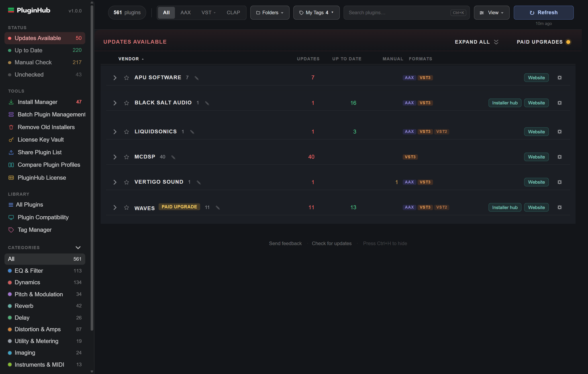Toggle Paid Upgrades filter
Screen dimensions: 588x374
click(x=544, y=42)
